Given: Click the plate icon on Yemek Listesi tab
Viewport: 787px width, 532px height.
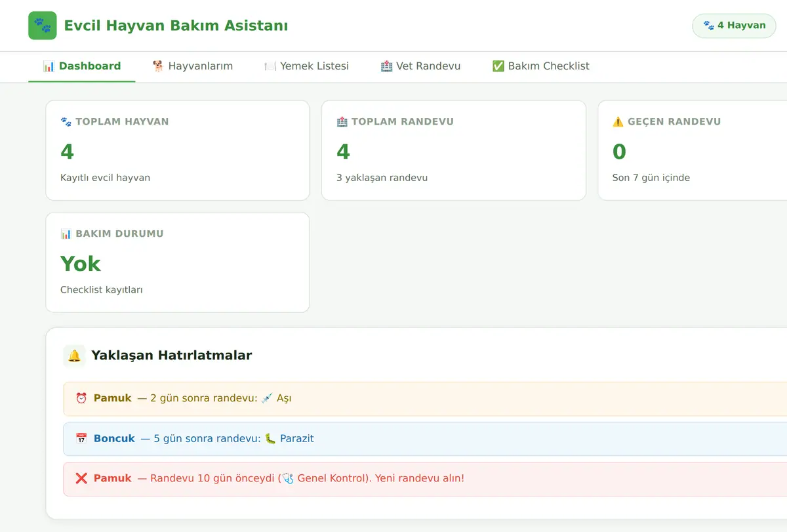Looking at the screenshot, I should click(x=270, y=66).
